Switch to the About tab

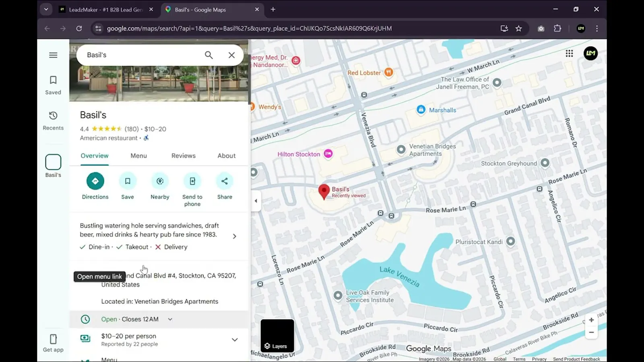(227, 156)
